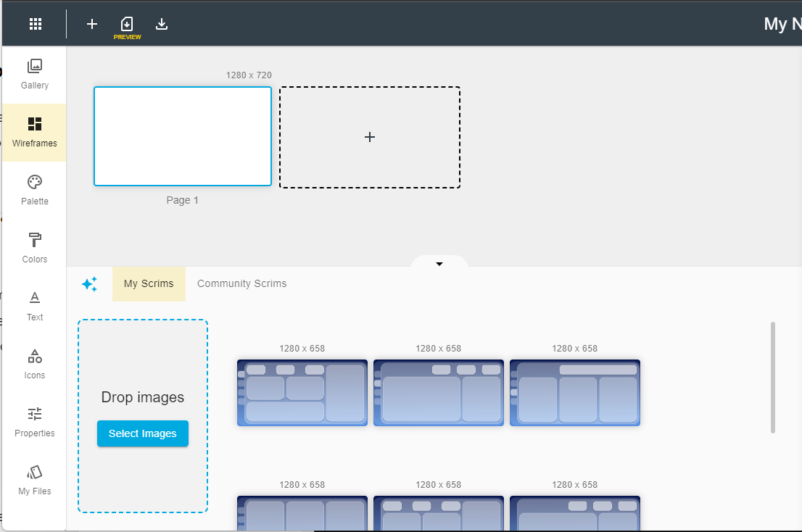The height and width of the screenshot is (532, 802).
Task: Click the download export icon
Action: click(161, 24)
